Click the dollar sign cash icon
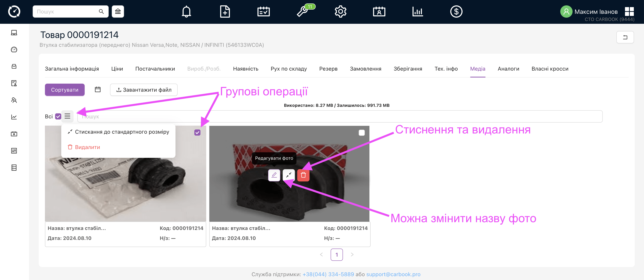The height and width of the screenshot is (280, 644). pyautogui.click(x=456, y=12)
